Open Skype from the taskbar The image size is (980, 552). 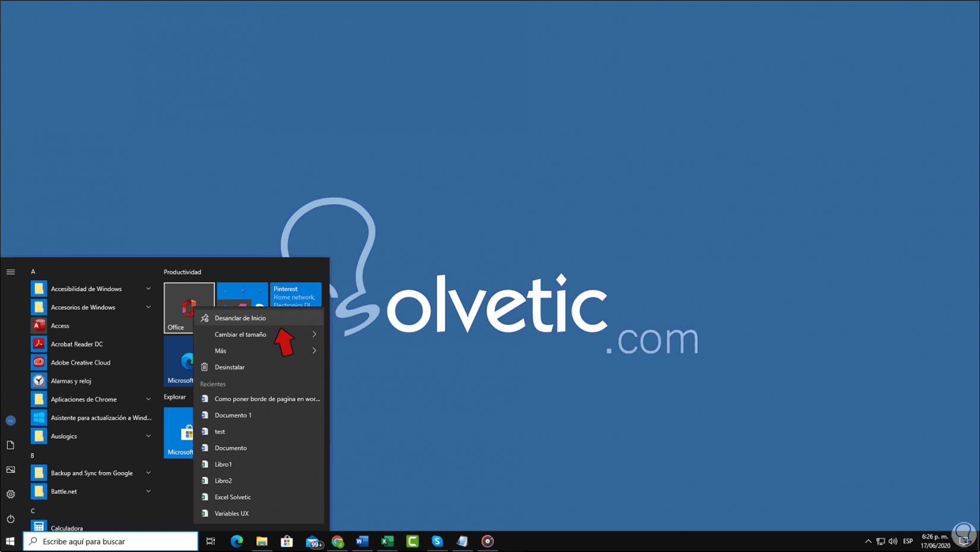[x=437, y=541]
